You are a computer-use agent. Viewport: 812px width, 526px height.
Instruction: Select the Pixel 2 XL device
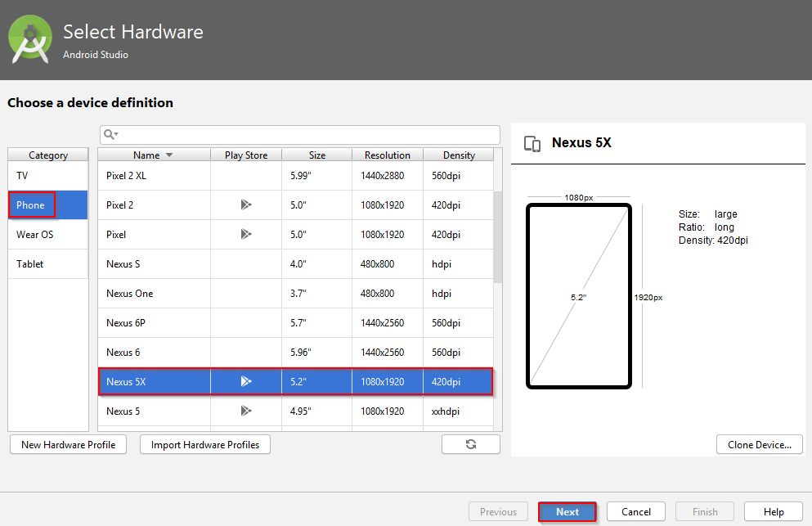click(295, 176)
